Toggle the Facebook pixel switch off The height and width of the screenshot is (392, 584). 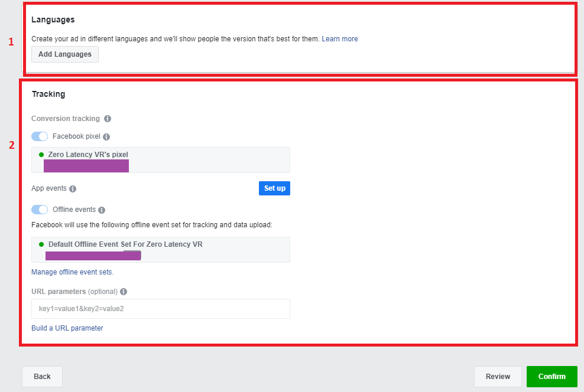(x=40, y=136)
